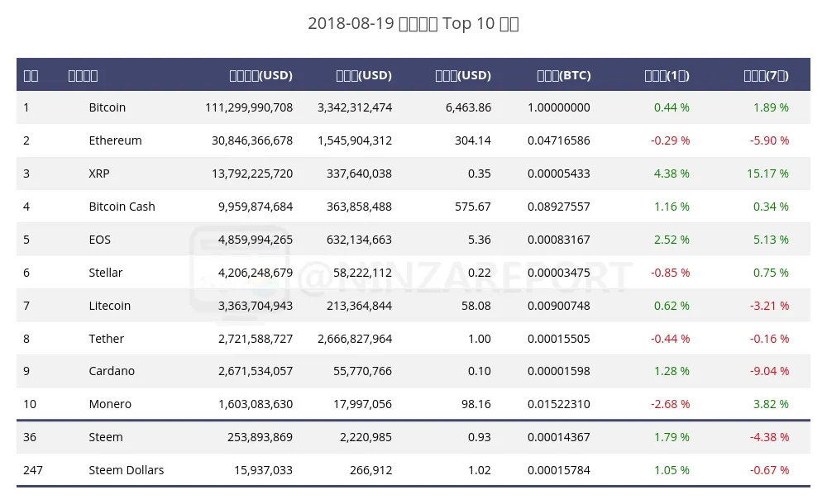The width and height of the screenshot is (827, 504).
Task: Click Stellar one-day change -0.85 %
Action: click(670, 273)
